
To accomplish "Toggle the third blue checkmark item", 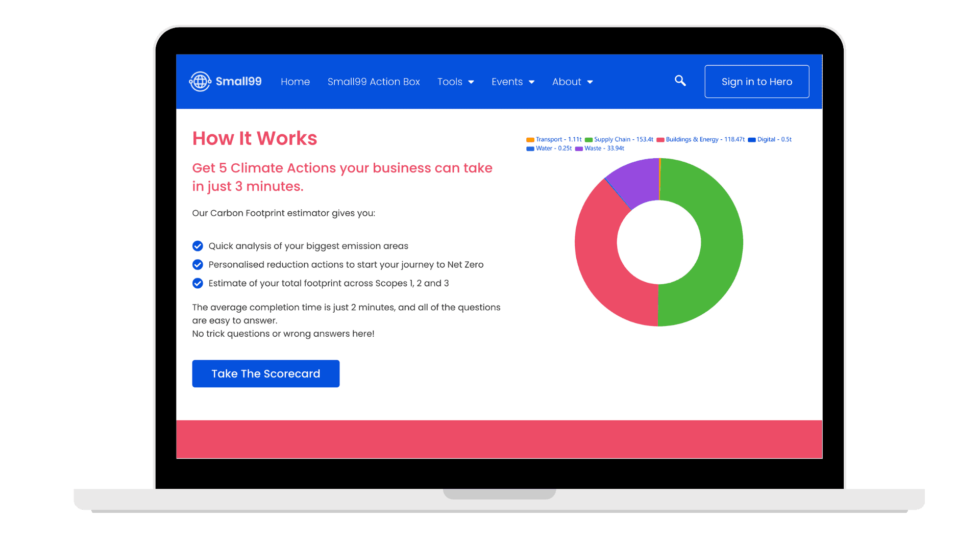I will 198,283.
